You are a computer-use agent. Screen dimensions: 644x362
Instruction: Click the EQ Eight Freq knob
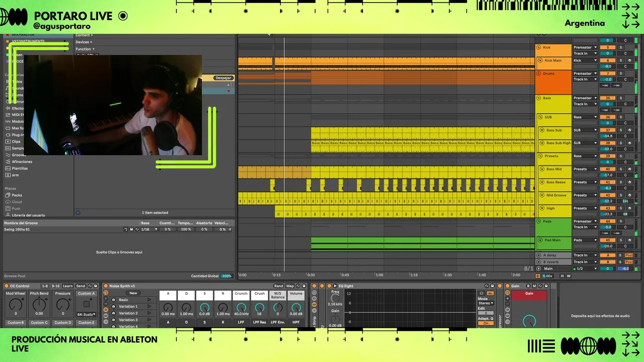(x=335, y=299)
